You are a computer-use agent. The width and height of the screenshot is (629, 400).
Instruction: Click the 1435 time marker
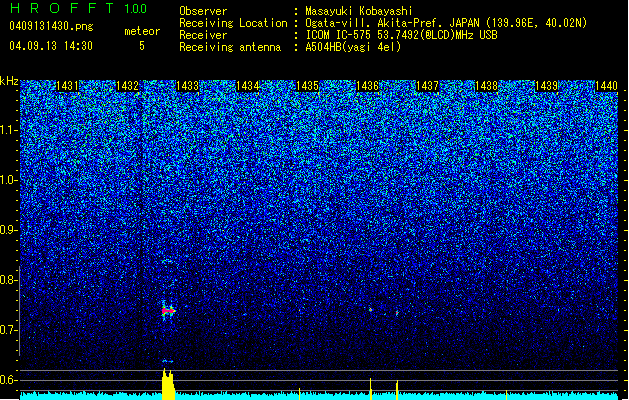pyautogui.click(x=307, y=86)
